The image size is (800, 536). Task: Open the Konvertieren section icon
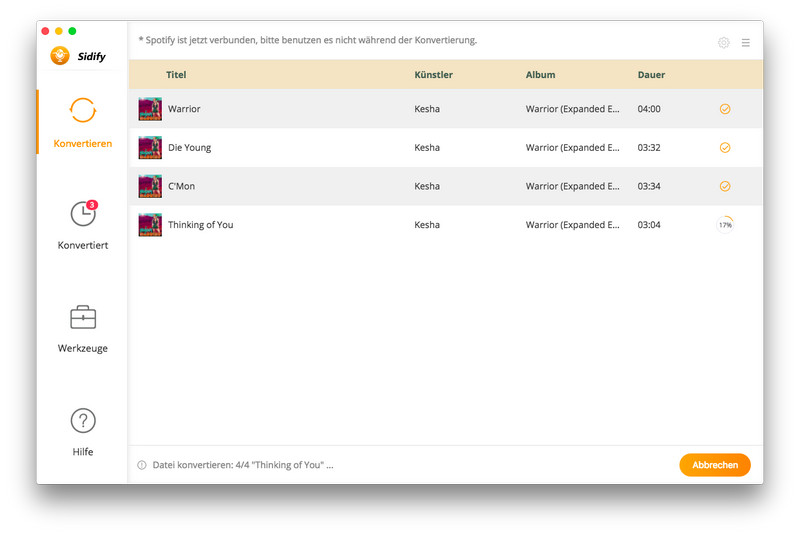coord(83,110)
